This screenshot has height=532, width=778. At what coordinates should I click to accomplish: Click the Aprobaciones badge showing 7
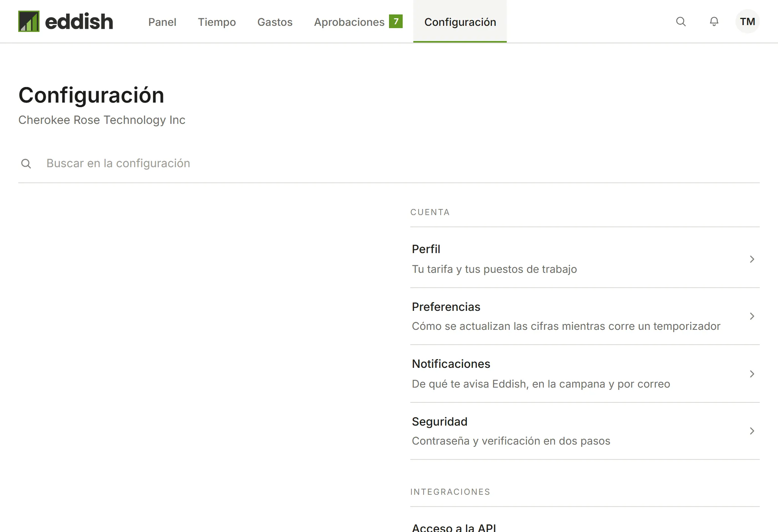(x=396, y=21)
